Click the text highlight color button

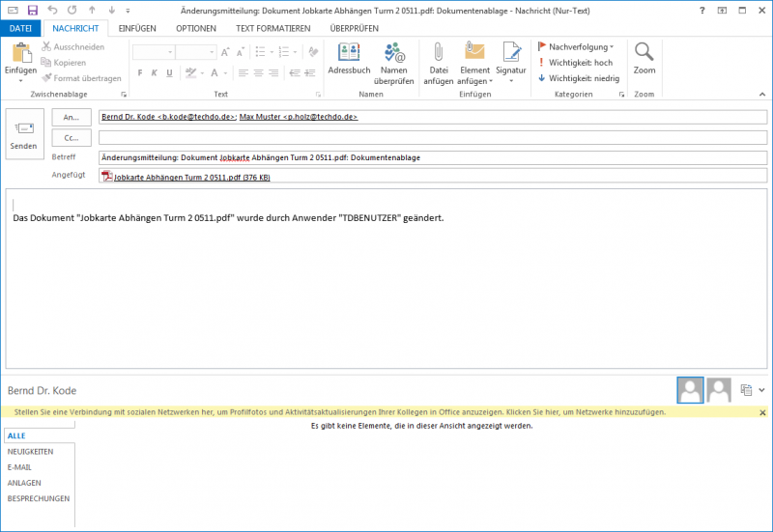pos(190,73)
